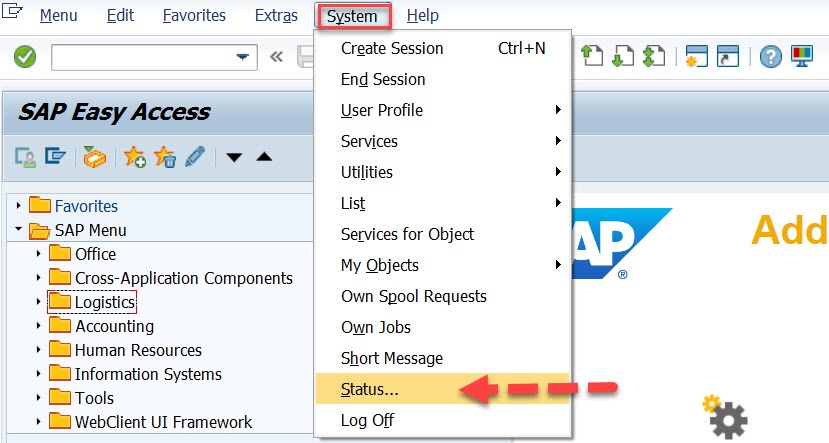Click the Change Favorites pencil icon
Viewport: 829px width, 443px height.
(194, 156)
